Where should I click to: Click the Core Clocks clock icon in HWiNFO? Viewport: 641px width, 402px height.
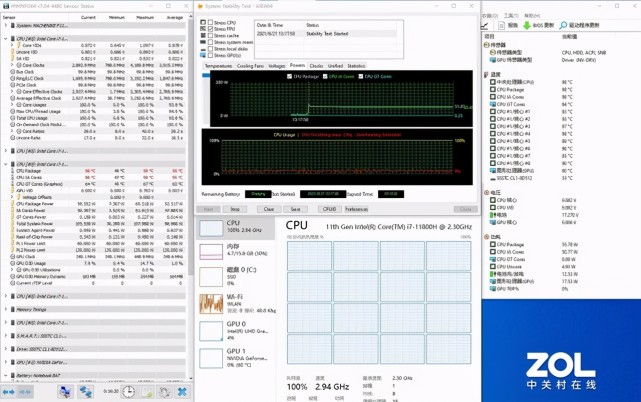19,65
